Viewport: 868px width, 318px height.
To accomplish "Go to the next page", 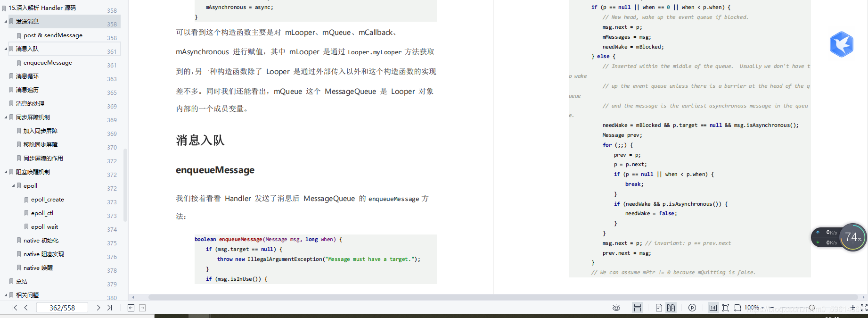I will pos(98,308).
